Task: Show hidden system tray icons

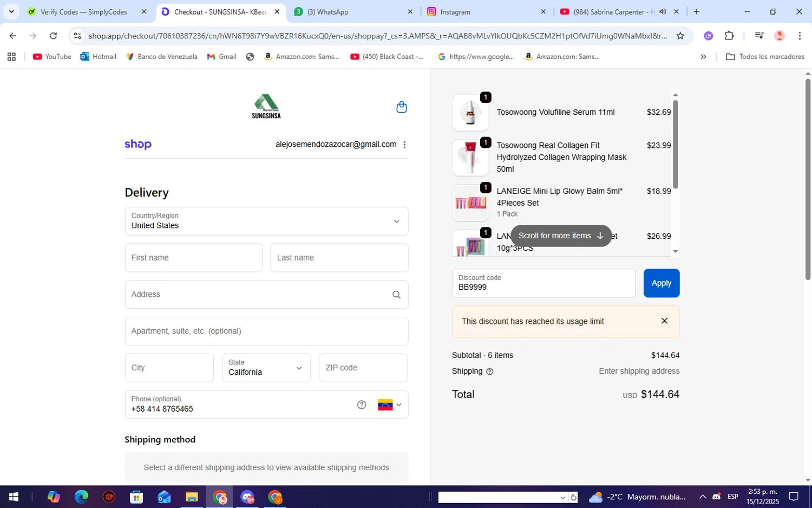Action: point(703,497)
